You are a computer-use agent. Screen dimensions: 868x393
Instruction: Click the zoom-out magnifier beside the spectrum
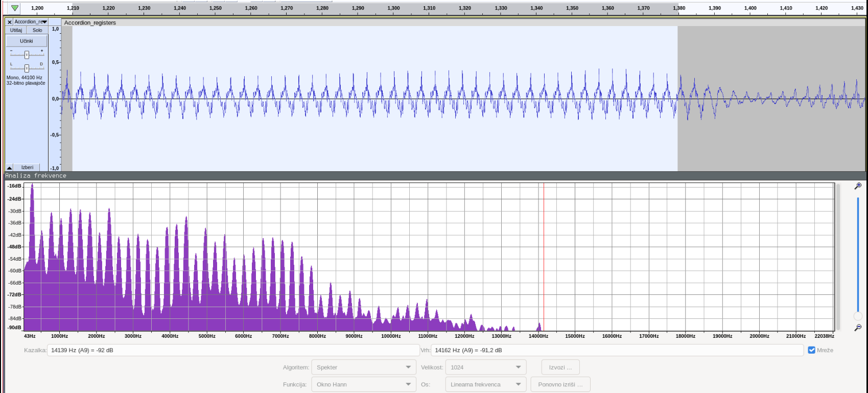858,328
